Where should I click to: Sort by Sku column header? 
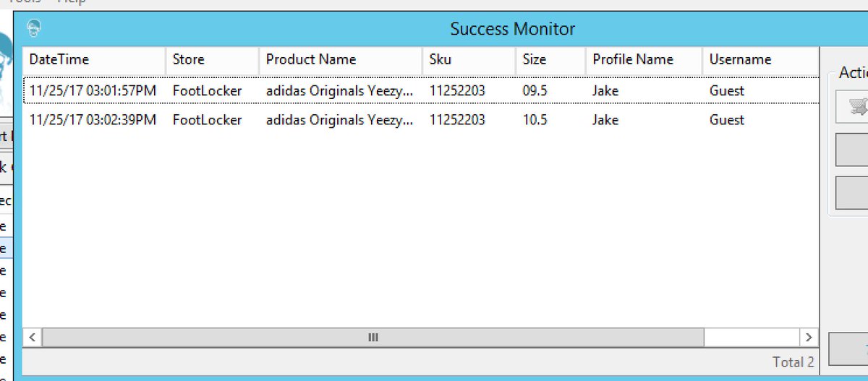click(x=469, y=60)
